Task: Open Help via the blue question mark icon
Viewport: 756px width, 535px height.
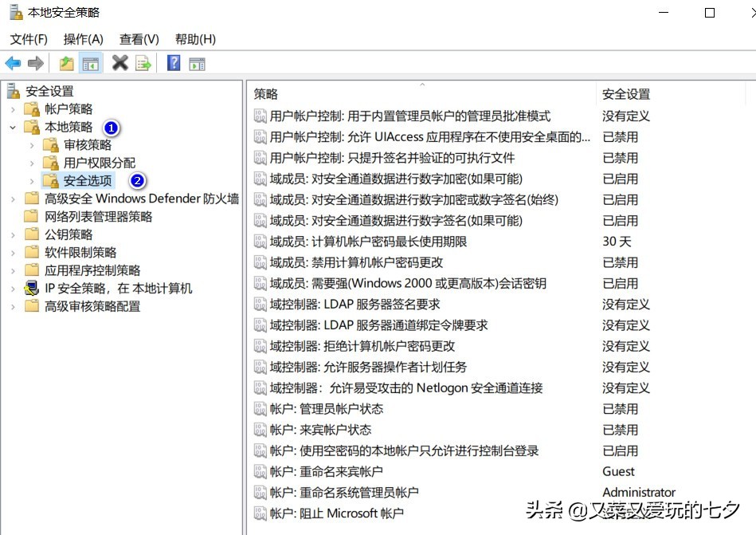Action: pyautogui.click(x=173, y=64)
